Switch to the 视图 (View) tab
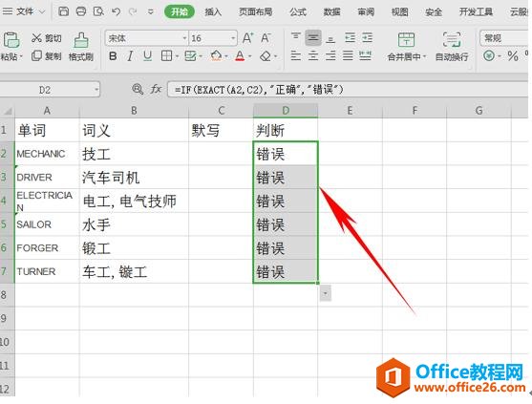Image resolution: width=532 pixels, height=404 pixels. coord(399,12)
